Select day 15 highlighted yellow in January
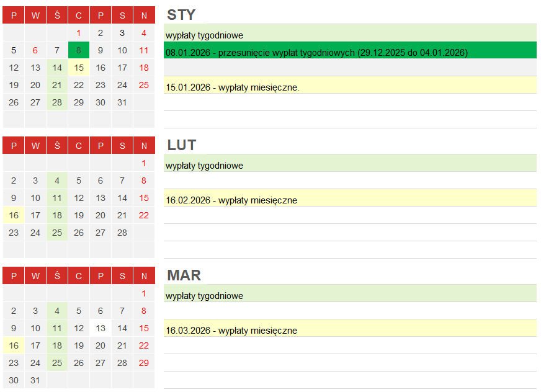 click(x=79, y=67)
